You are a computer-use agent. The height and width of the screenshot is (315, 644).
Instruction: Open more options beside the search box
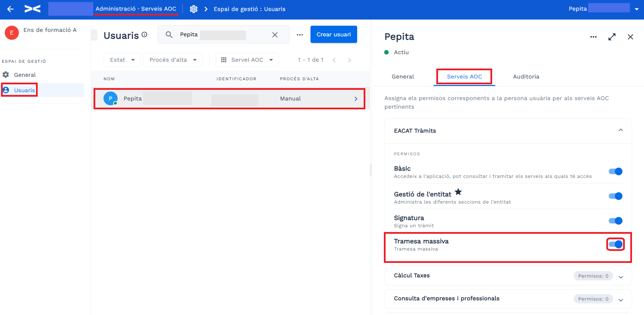300,35
